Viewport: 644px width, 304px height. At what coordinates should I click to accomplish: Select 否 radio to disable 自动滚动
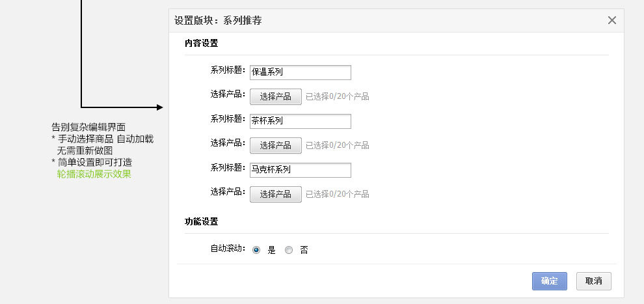click(x=289, y=249)
